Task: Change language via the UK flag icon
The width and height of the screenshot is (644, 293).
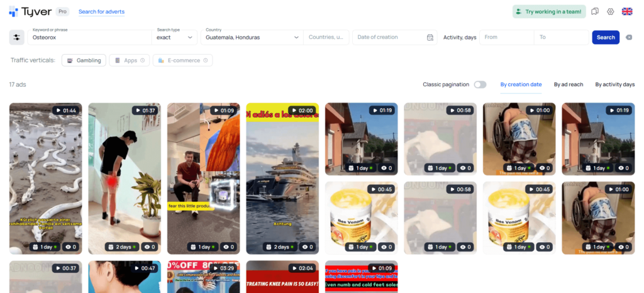Action: pos(627,11)
